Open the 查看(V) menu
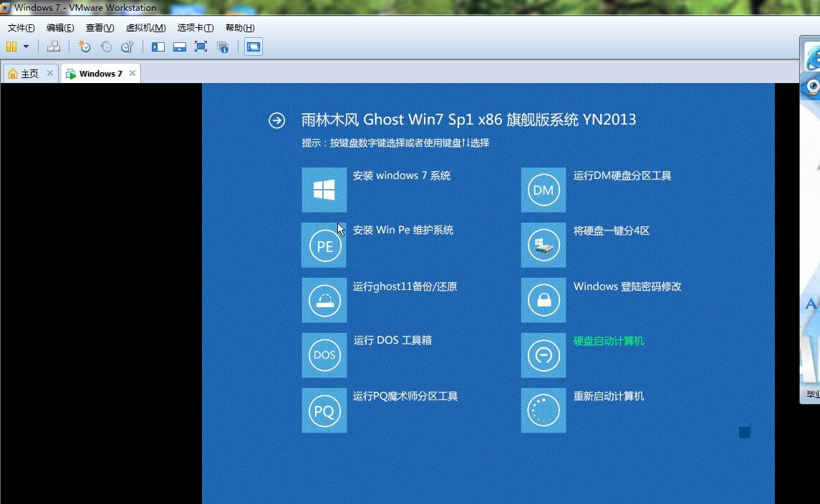Image resolution: width=820 pixels, height=504 pixels. 100,28
